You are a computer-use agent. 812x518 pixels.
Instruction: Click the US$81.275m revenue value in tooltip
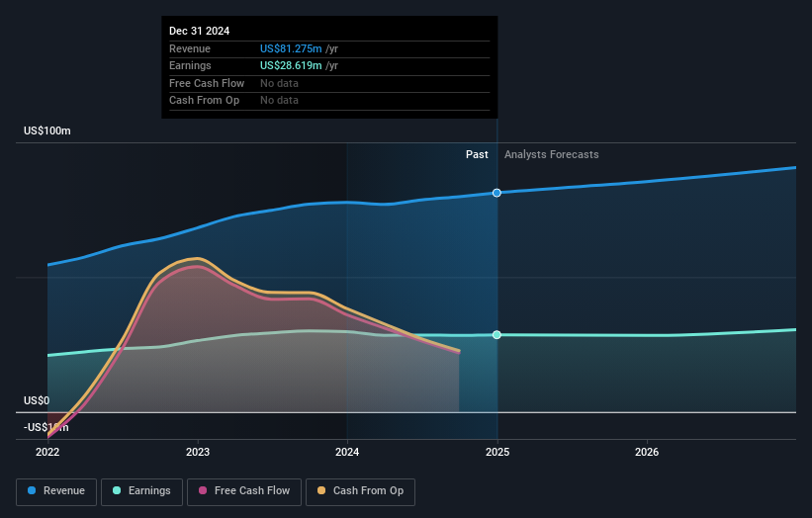pos(291,48)
